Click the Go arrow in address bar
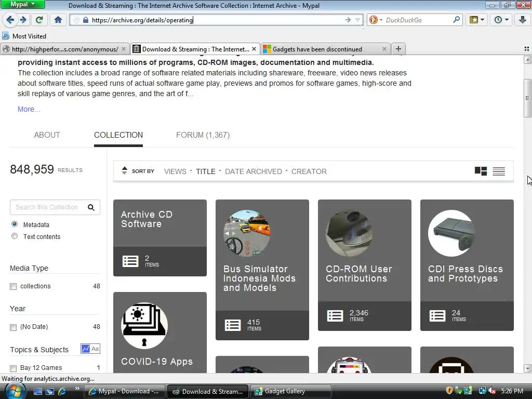This screenshot has height=399, width=532. 348,20
